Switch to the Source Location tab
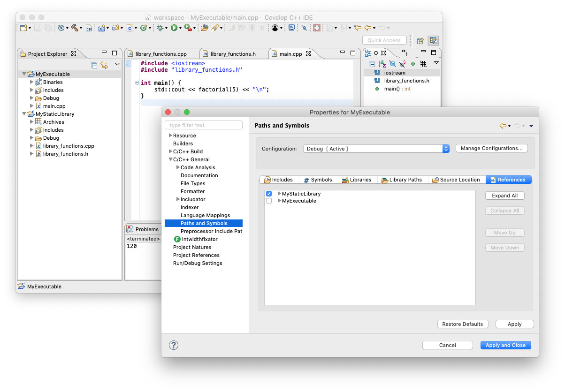Image resolution: width=565 pixels, height=392 pixels. click(x=456, y=180)
